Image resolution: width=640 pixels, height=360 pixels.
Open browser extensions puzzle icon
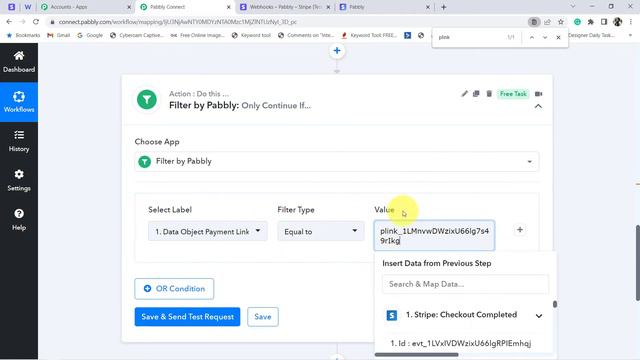click(591, 22)
